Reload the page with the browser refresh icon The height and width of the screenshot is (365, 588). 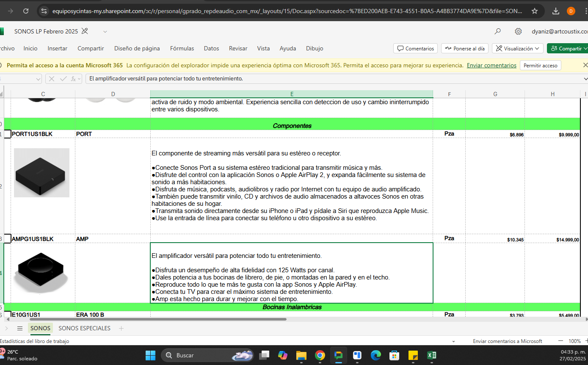26,11
